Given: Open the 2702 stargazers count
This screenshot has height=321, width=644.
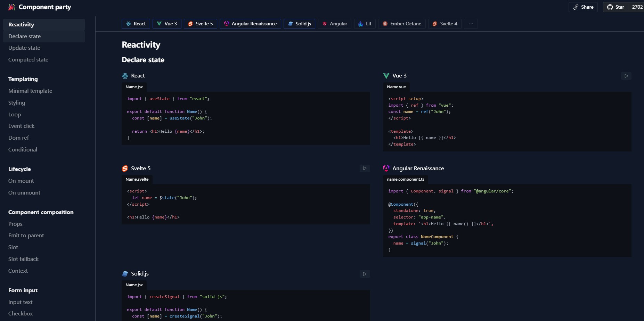Looking at the screenshot, I should (637, 7).
